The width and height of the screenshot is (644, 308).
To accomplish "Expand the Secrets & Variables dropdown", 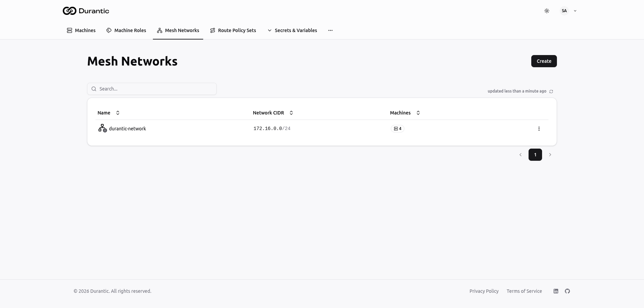I will pos(292,30).
